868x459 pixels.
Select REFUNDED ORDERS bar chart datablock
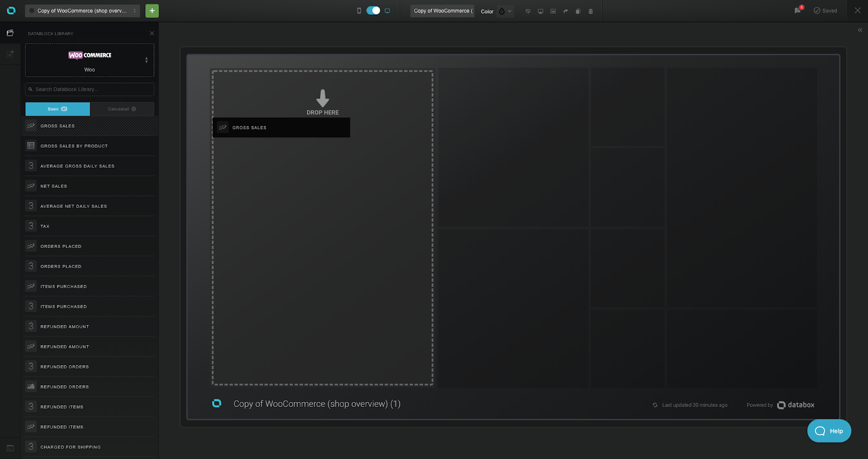pos(90,387)
